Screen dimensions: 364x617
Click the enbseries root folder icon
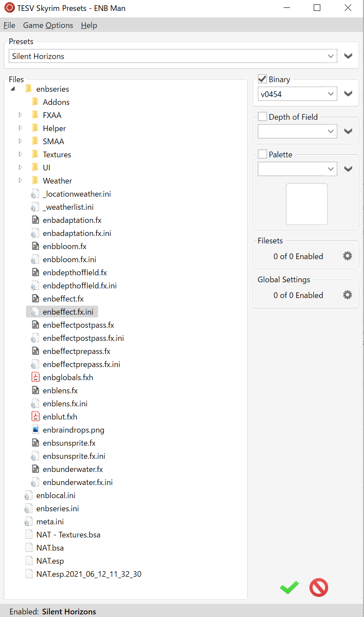(28, 89)
